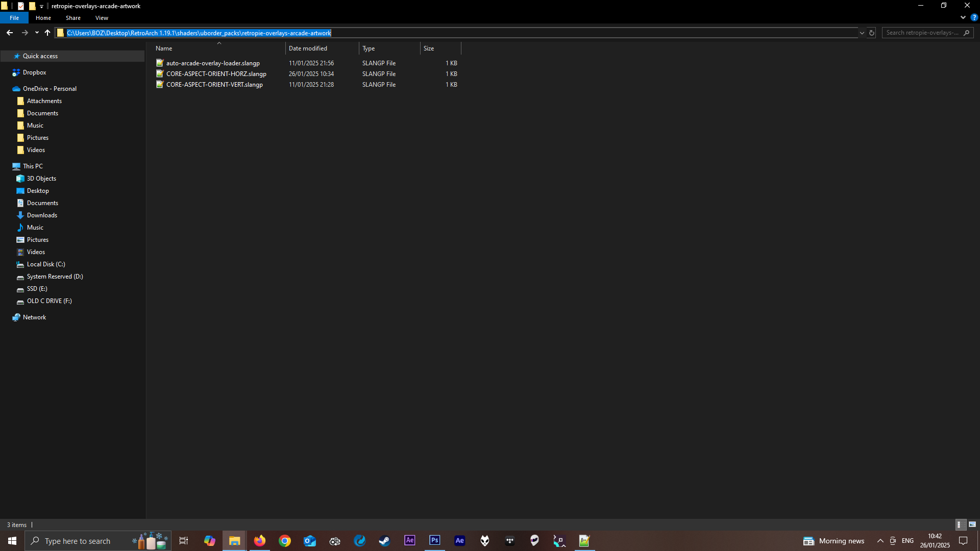
Task: Navigate up to the uborder_packs folder
Action: 47,32
